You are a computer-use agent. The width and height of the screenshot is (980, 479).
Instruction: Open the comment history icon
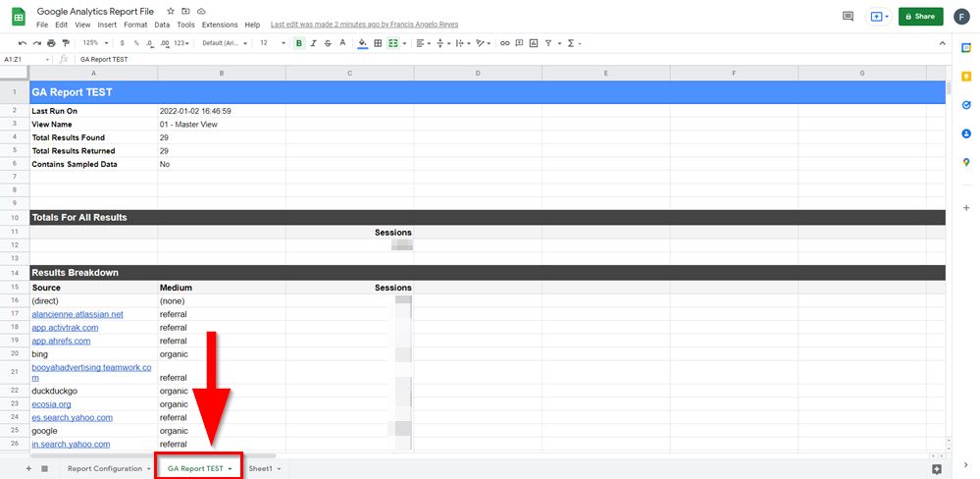[x=849, y=17]
